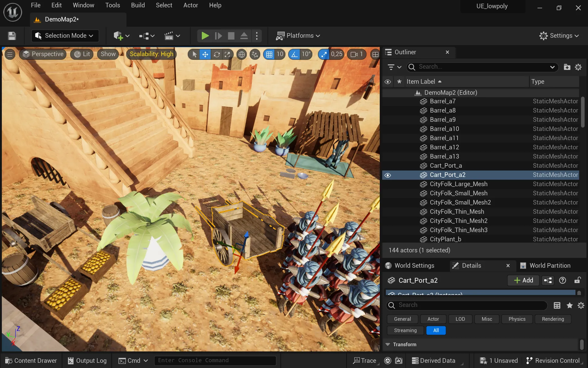Screen dimensions: 588x368
Task: Open the Selection Mode dropdown
Action: pos(65,36)
